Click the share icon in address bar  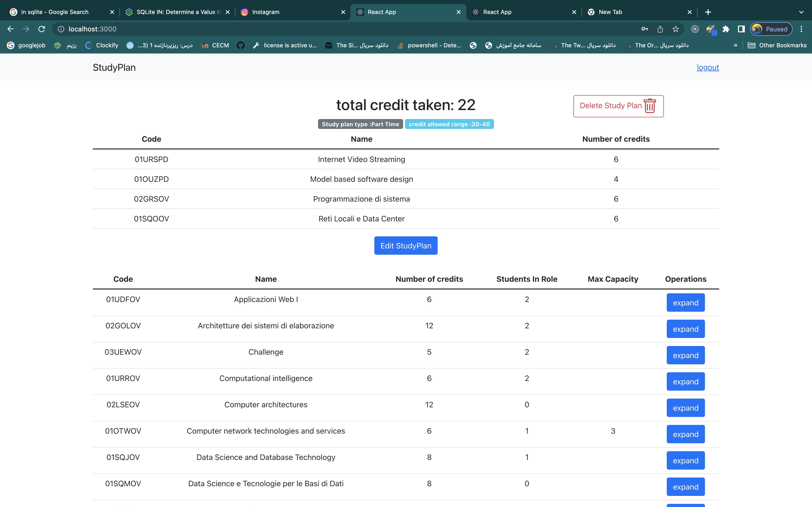click(660, 29)
